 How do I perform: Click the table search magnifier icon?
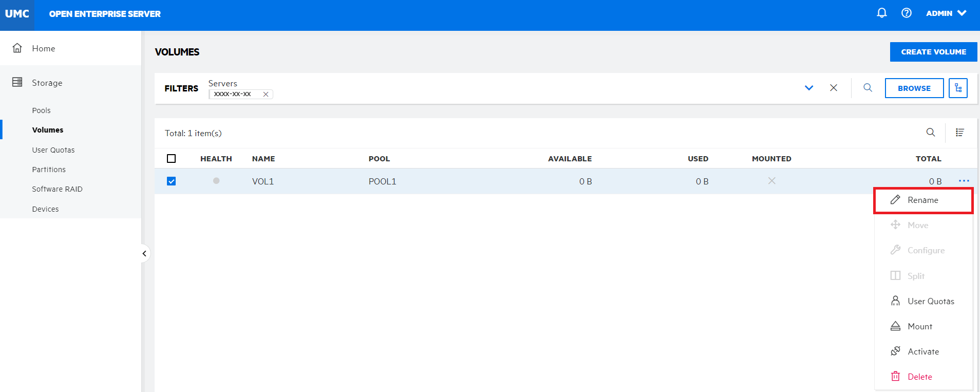click(x=930, y=133)
